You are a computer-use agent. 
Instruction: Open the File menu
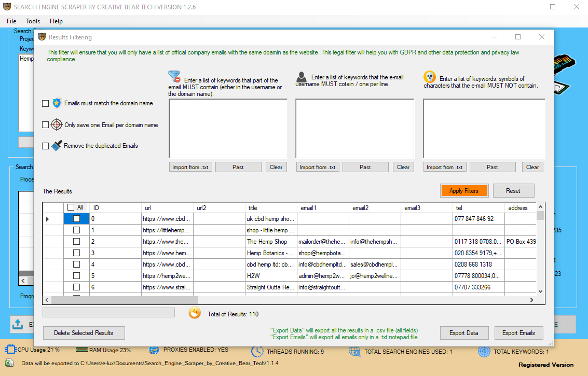pos(11,21)
